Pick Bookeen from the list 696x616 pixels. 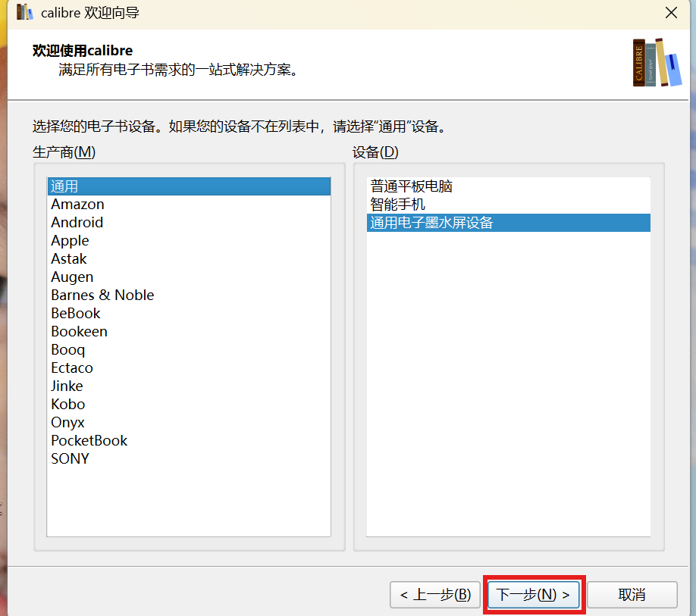[189, 332]
